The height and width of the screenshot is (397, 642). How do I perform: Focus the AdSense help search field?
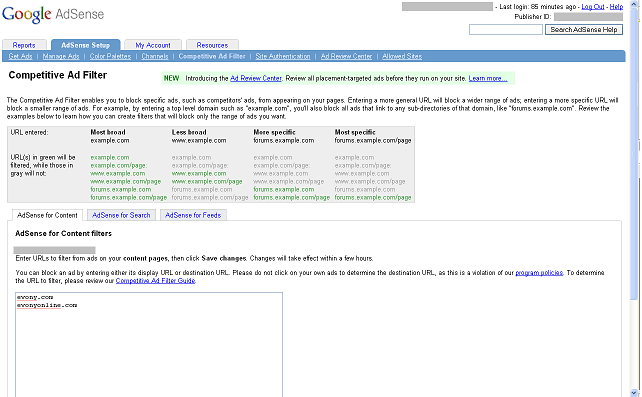click(506, 29)
